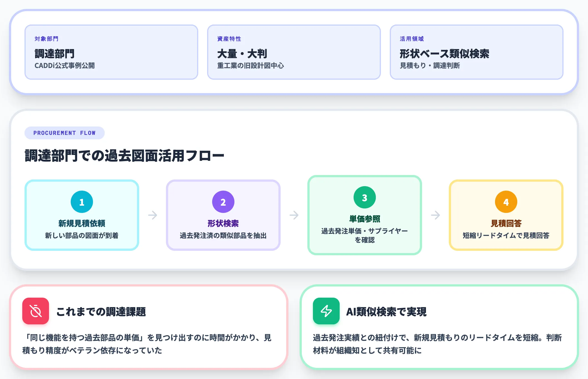Click paragraph about リードタイムを短縮

[437, 344]
